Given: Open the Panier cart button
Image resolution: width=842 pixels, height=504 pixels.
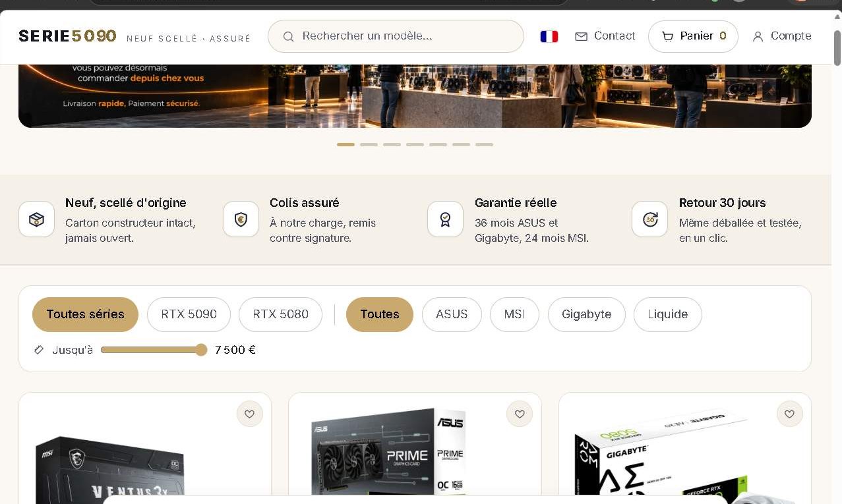Looking at the screenshot, I should click(693, 36).
